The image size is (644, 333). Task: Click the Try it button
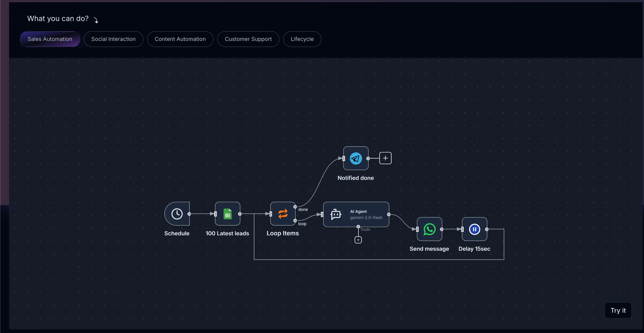(x=618, y=310)
